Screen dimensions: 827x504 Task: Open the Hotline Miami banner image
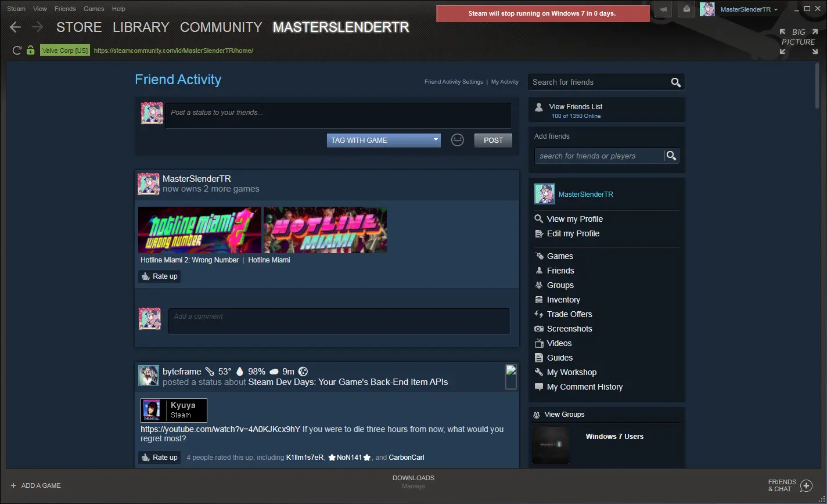click(x=325, y=230)
